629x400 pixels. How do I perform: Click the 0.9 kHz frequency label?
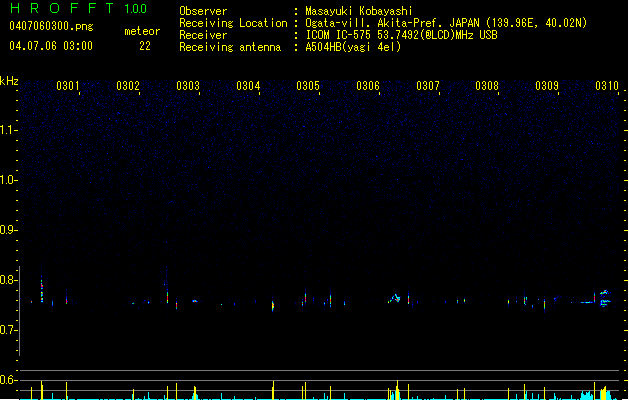[8, 230]
